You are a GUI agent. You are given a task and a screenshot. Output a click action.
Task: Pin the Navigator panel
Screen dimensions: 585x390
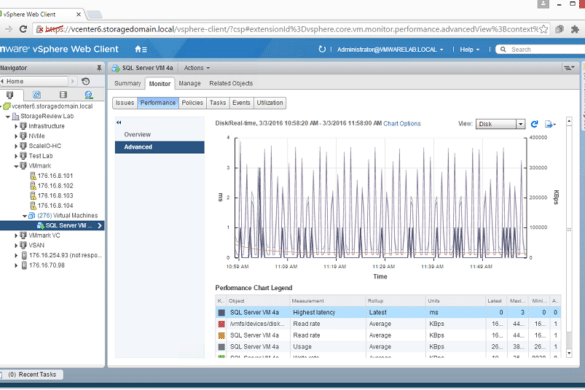(99, 68)
